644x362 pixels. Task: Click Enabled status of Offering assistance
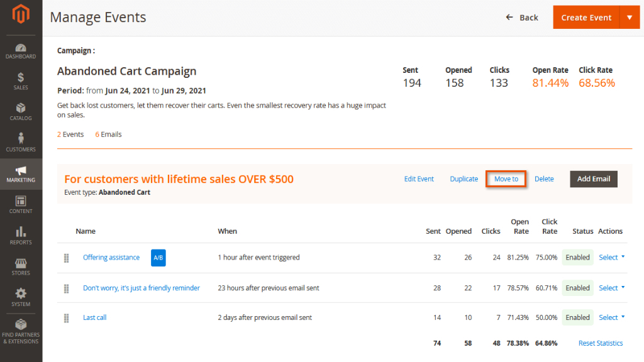577,257
